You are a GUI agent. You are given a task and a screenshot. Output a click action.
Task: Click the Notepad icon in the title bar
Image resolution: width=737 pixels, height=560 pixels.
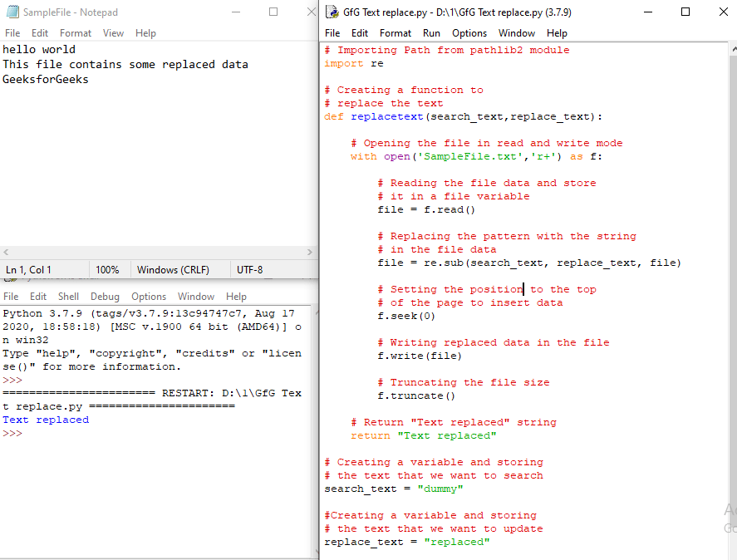coord(12,12)
